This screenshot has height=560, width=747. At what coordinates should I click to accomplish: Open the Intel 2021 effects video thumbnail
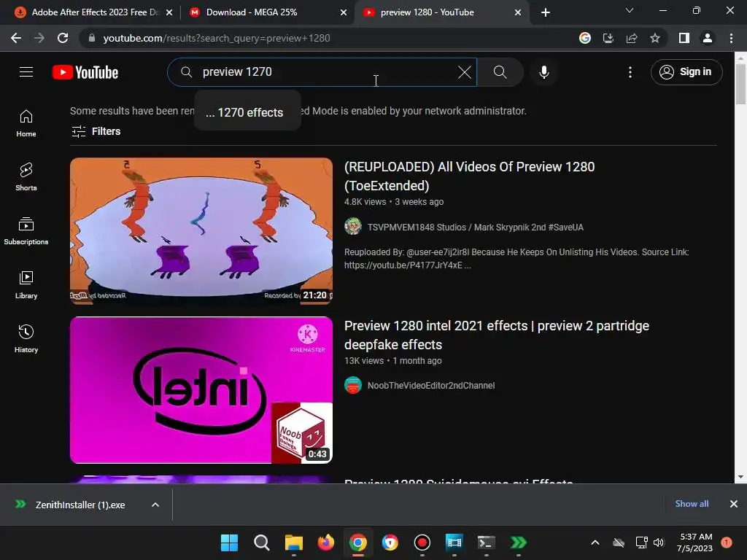(x=201, y=390)
